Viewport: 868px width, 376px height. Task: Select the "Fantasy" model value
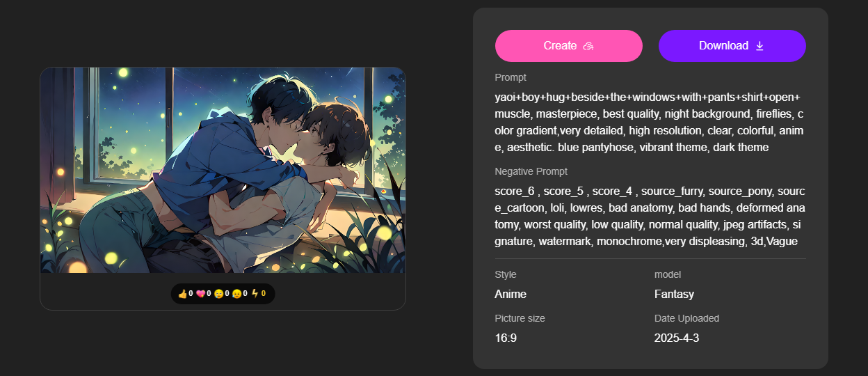click(x=674, y=294)
